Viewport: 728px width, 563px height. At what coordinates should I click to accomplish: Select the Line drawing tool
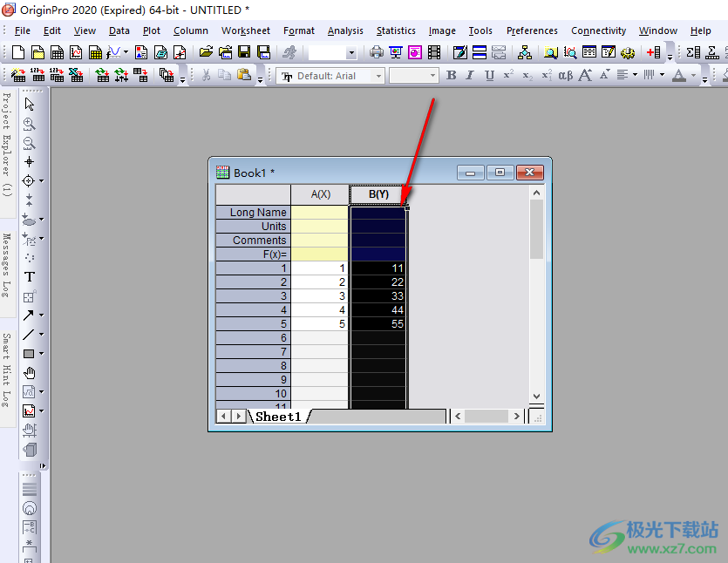28,334
